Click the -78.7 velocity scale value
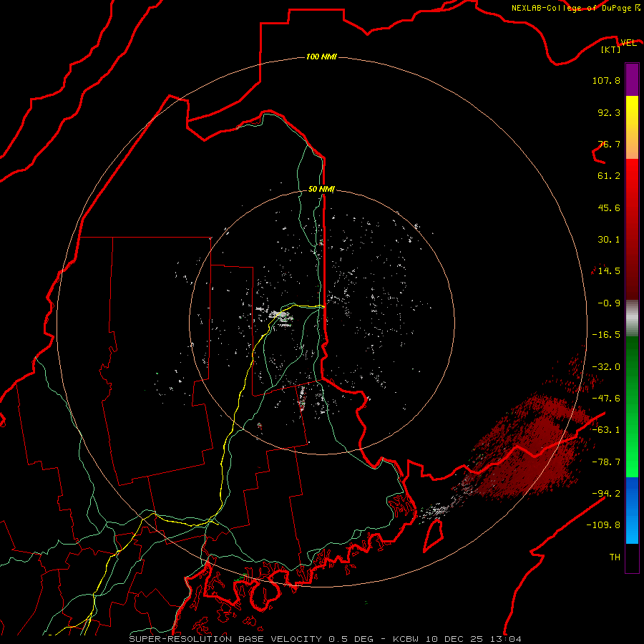The height and width of the screenshot is (644, 644). pyautogui.click(x=606, y=462)
